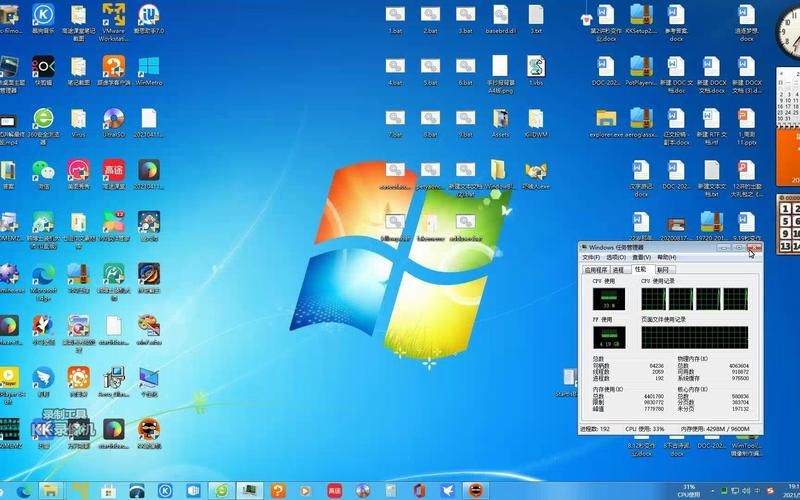Click the CPU 使用: 33% status text

pos(645,429)
